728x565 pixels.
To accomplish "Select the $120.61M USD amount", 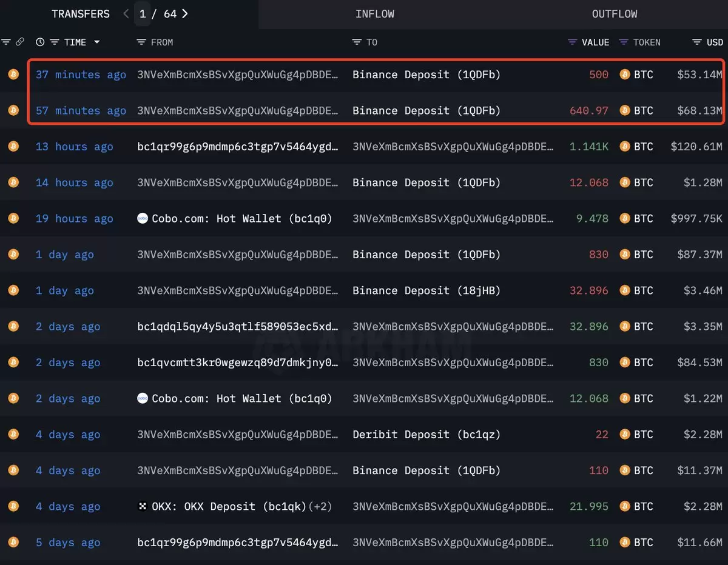I will click(696, 147).
